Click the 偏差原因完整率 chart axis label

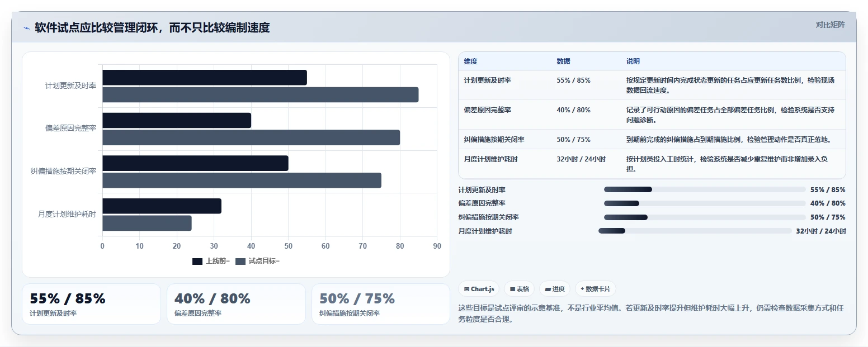click(x=71, y=129)
